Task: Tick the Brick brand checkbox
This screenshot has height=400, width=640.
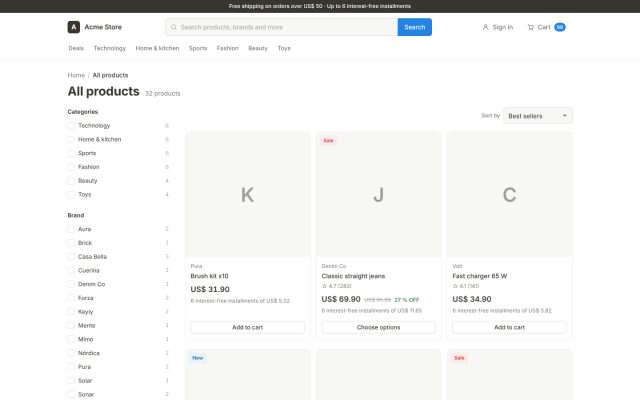Action: pos(71,243)
